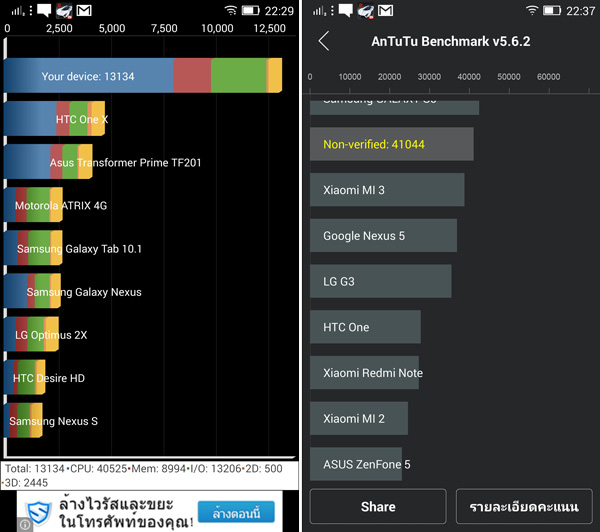The height and width of the screenshot is (532, 600).
Task: Tap the Samsung Galaxy Tab 10.1 bar
Action: [33, 248]
